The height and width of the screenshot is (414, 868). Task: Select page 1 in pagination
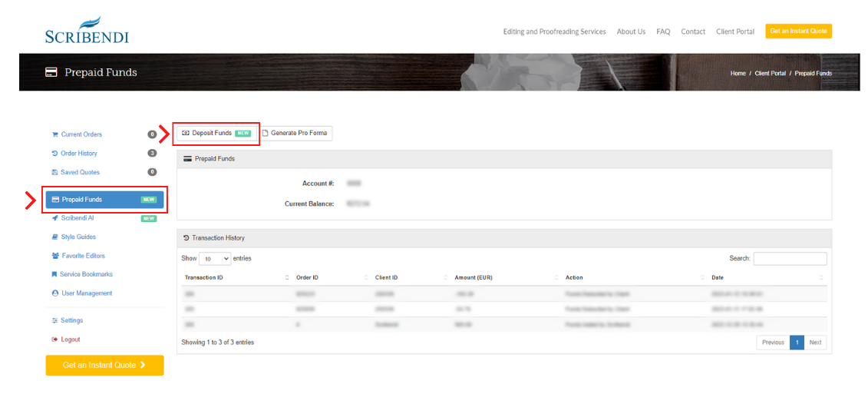tap(797, 343)
